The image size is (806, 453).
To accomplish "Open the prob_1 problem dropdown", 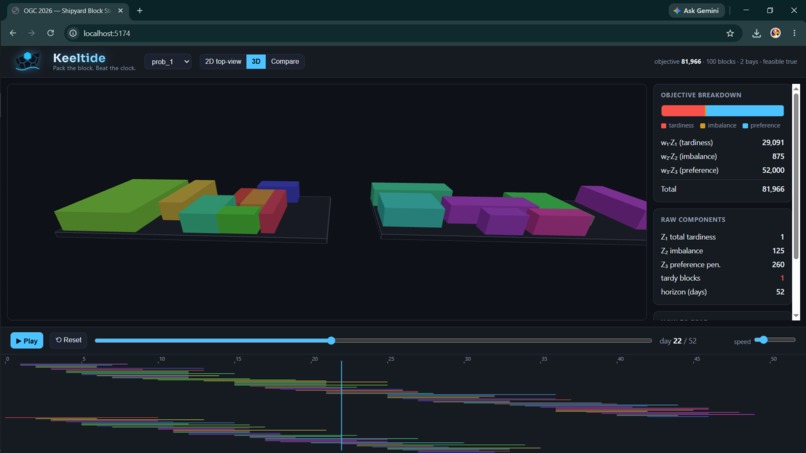I will [168, 61].
